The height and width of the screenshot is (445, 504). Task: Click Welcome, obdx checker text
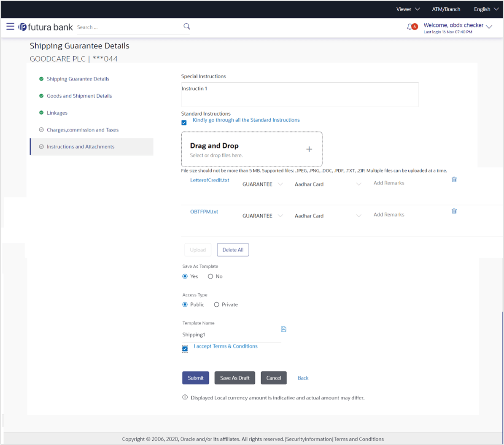point(453,25)
